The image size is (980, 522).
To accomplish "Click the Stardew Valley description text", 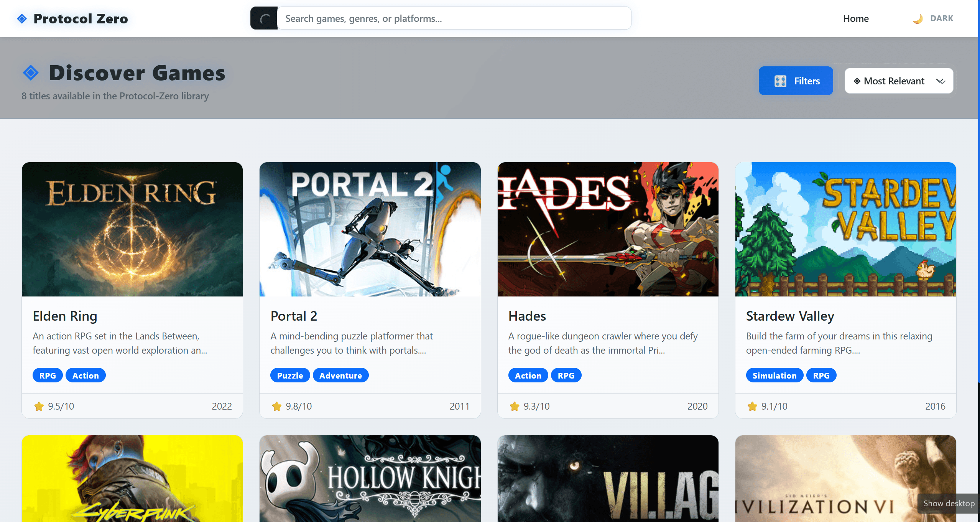I will click(839, 343).
